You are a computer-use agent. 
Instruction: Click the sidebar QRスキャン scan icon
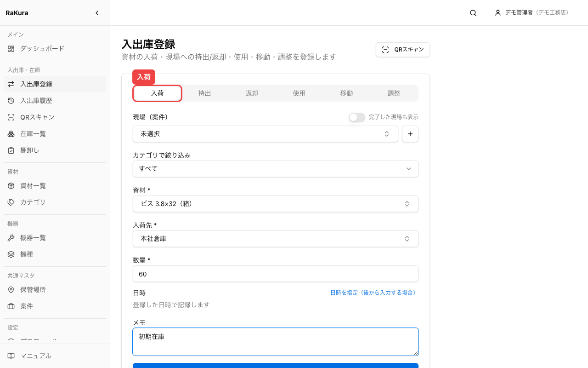pyautogui.click(x=11, y=117)
